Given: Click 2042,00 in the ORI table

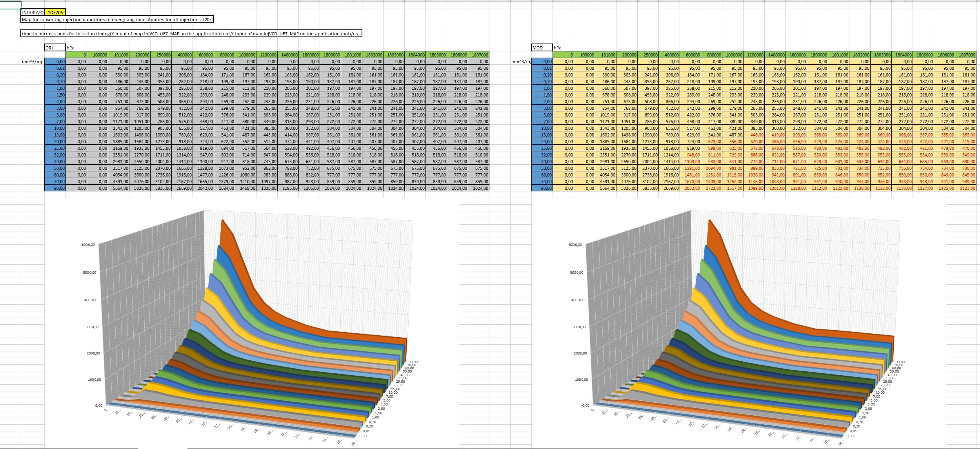Looking at the screenshot, I should 204,188.
